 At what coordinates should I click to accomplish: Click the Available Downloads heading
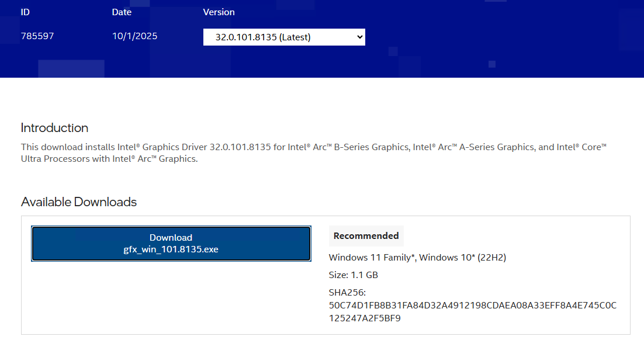point(79,202)
